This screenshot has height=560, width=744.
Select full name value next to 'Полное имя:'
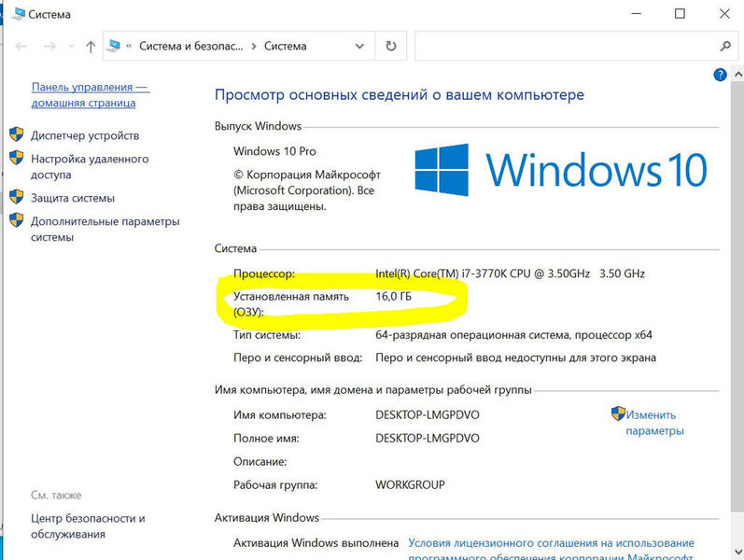point(427,438)
